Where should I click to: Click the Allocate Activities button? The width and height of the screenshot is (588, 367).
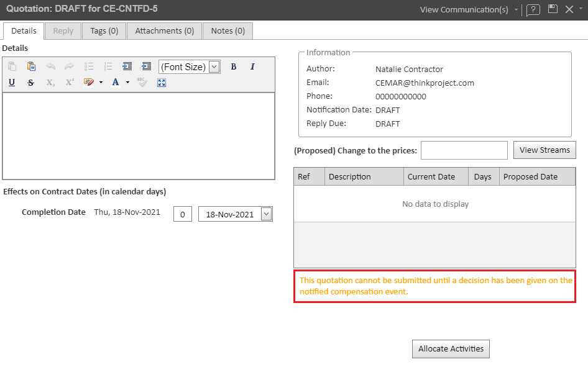[451, 349]
